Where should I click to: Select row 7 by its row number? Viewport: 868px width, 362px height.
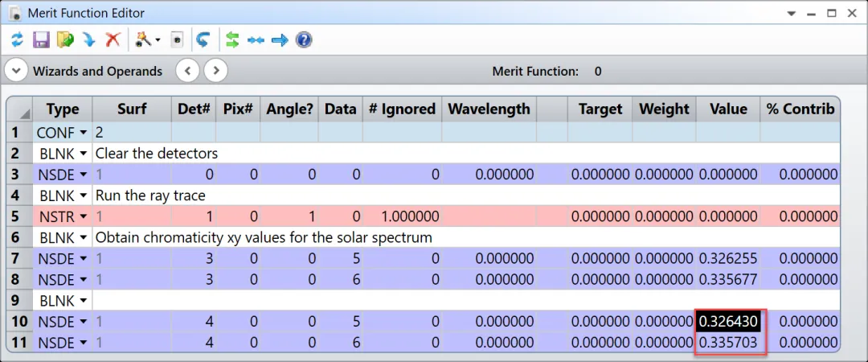click(18, 258)
